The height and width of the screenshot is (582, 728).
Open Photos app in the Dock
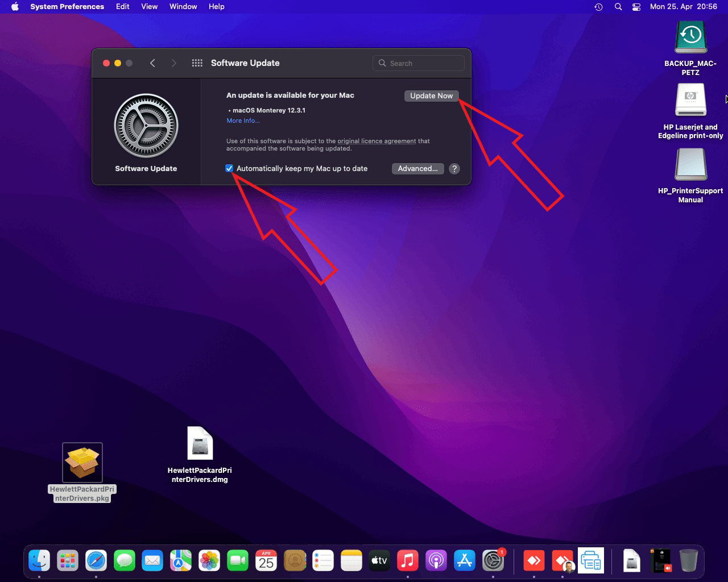pyautogui.click(x=209, y=561)
